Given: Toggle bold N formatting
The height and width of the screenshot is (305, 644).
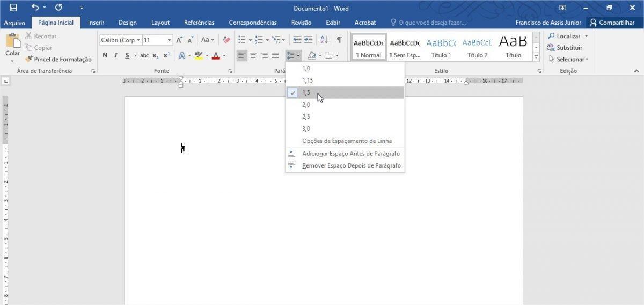Looking at the screenshot, I should click(x=105, y=55).
